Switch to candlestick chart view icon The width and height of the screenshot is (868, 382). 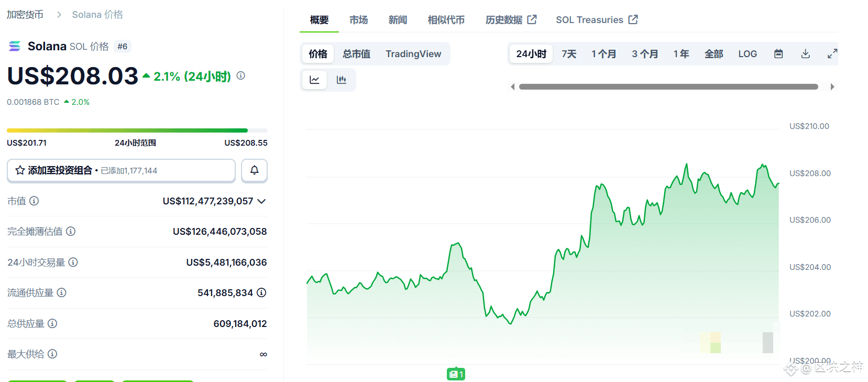click(x=342, y=80)
